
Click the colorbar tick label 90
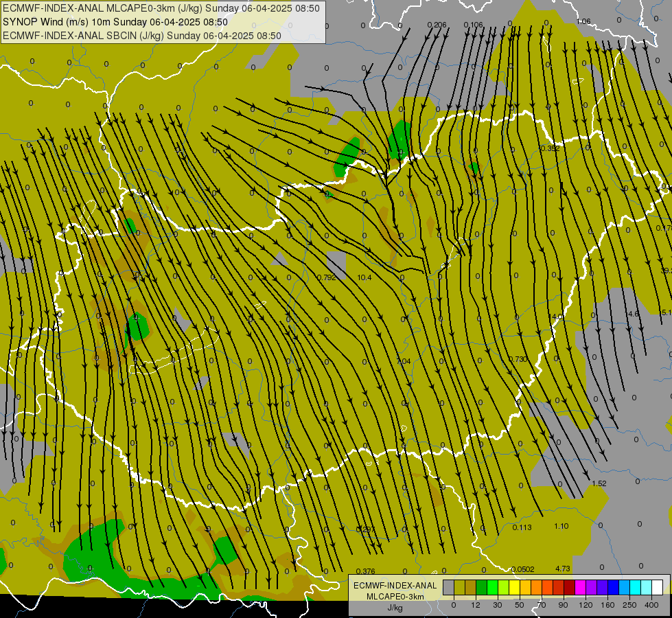pyautogui.click(x=563, y=605)
